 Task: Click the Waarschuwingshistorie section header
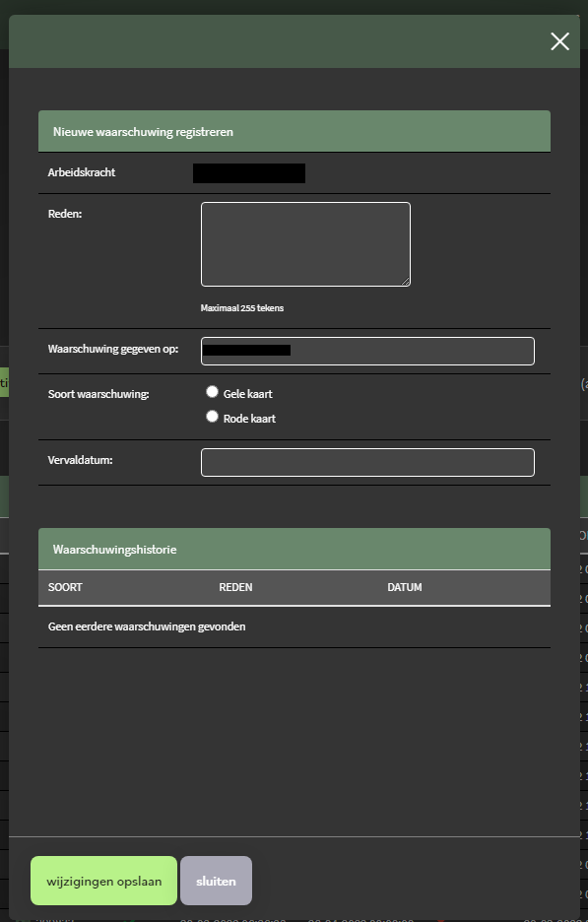[x=294, y=550]
